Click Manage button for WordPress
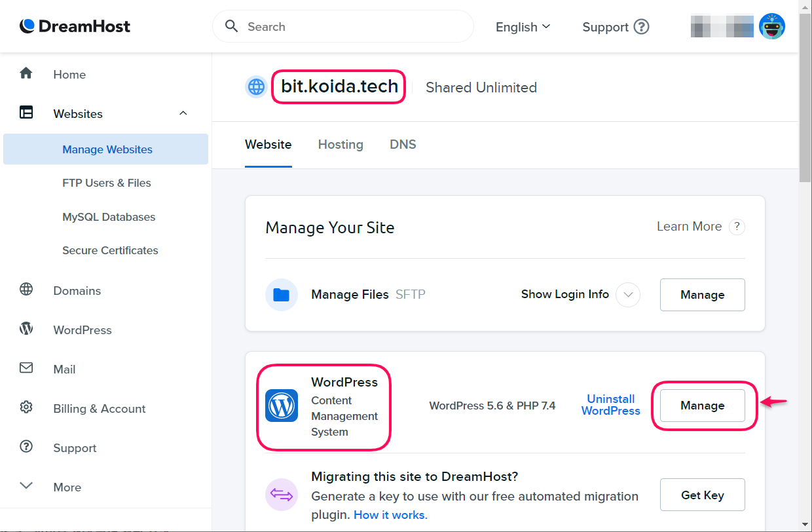 pos(702,406)
